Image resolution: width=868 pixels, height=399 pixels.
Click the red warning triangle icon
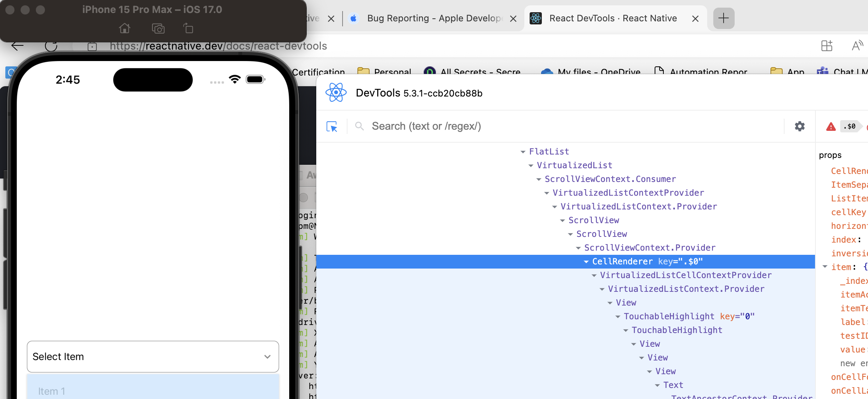(x=831, y=127)
